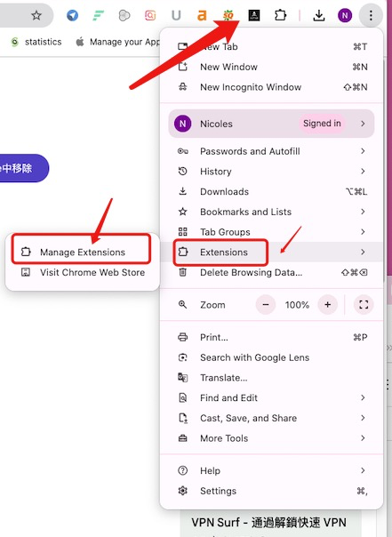This screenshot has height=537, width=392.
Task: Toggle fullscreen mode button beside Zoom
Action: coord(364,304)
